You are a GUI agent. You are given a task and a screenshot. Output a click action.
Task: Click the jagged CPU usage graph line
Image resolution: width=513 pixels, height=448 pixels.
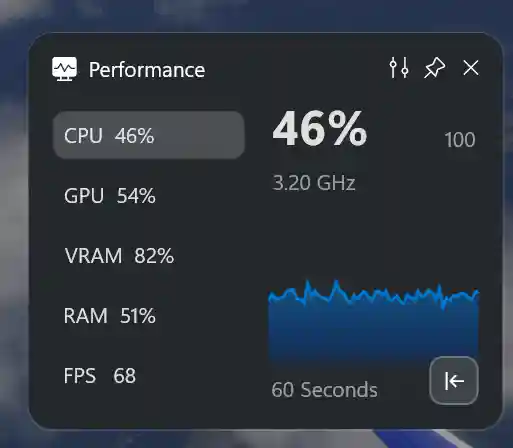pos(373,294)
